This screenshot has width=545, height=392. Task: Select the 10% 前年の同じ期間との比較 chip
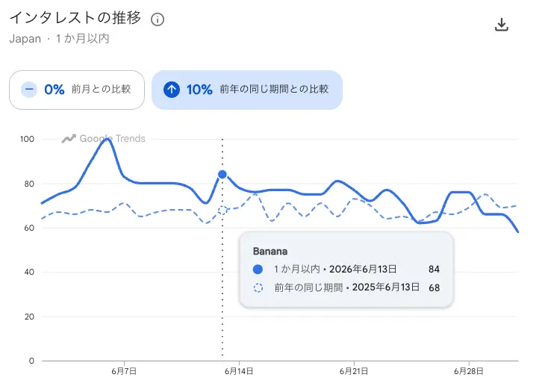247,90
